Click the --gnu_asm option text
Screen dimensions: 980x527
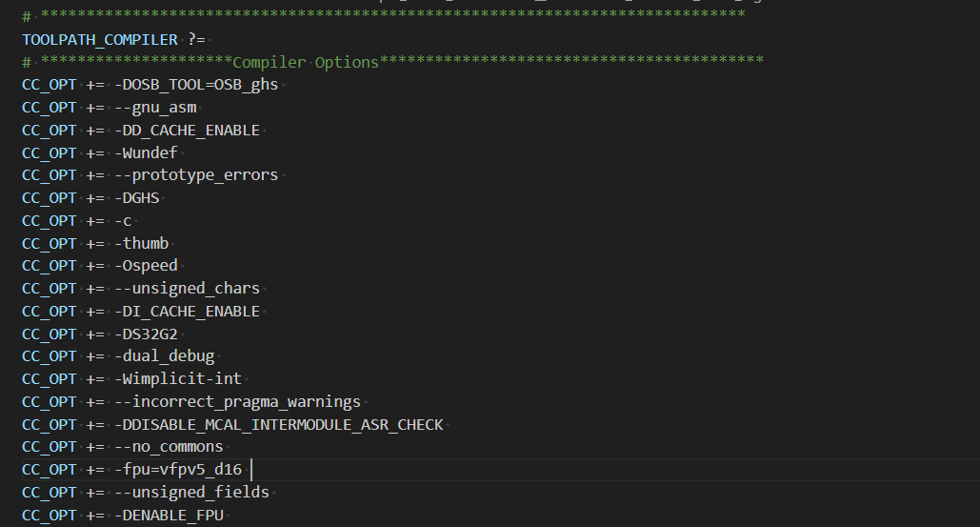[x=155, y=108]
